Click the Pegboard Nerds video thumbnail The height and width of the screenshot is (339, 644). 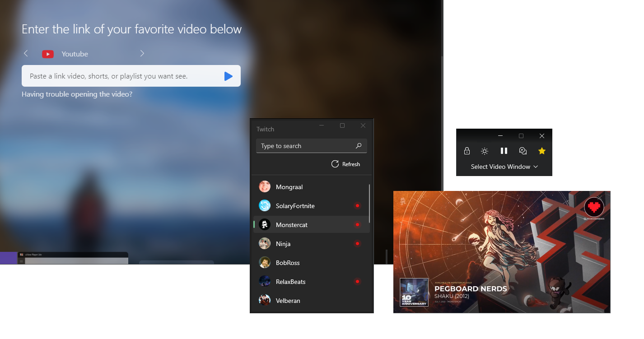[502, 252]
